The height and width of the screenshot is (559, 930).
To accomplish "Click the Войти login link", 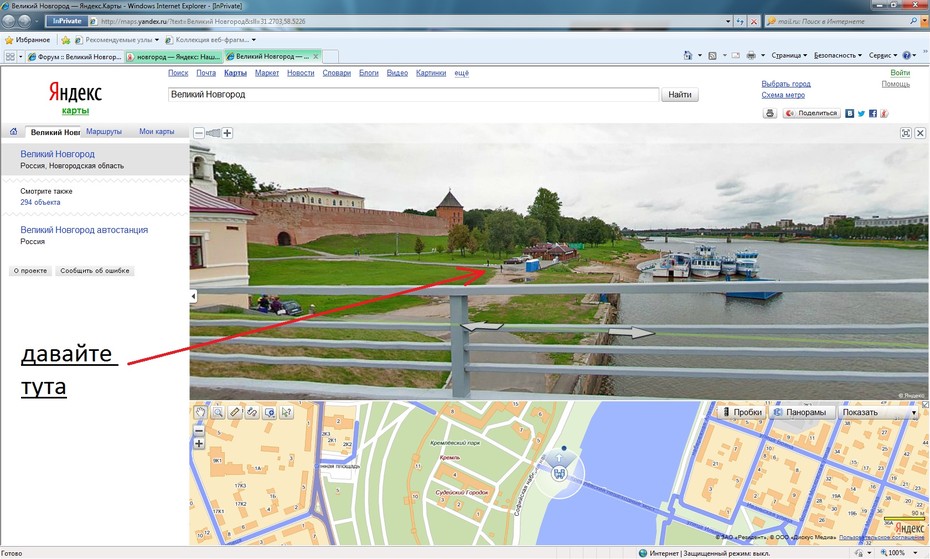I will point(900,72).
